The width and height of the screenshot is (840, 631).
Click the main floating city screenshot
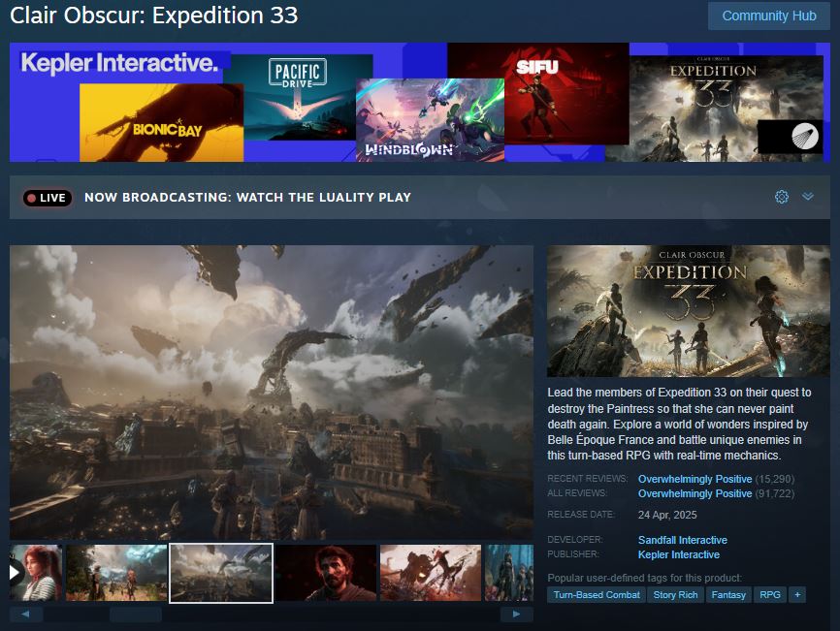point(272,393)
